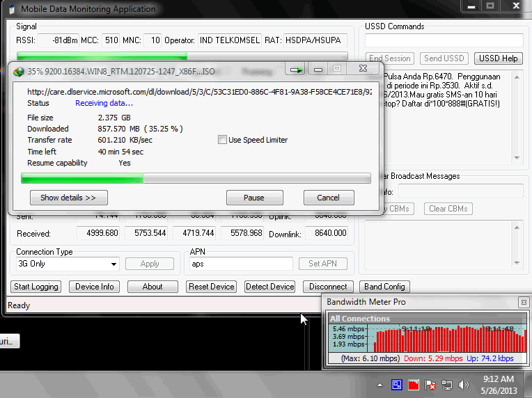The width and height of the screenshot is (532, 398).
Task: Click the IDM download dialog title icon
Action: click(x=19, y=71)
